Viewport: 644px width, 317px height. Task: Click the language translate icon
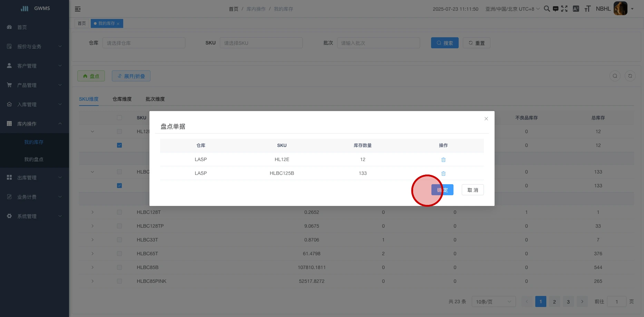click(576, 9)
